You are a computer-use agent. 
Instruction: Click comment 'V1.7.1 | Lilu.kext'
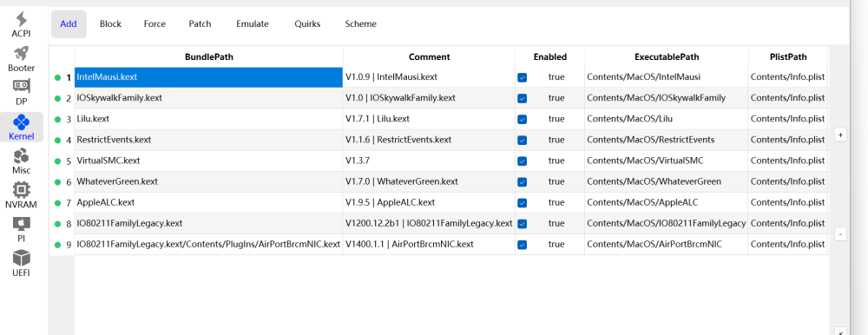pyautogui.click(x=429, y=119)
